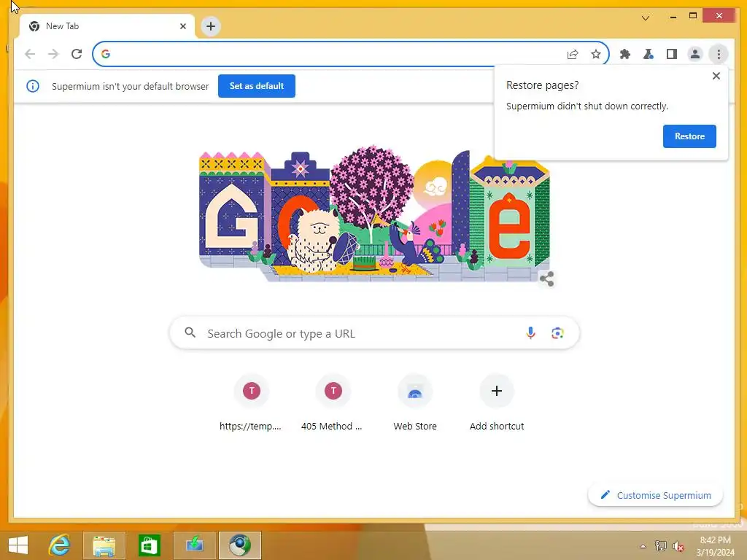The height and width of the screenshot is (560, 747).
Task: Share the Google Doodle
Action: pyautogui.click(x=547, y=279)
